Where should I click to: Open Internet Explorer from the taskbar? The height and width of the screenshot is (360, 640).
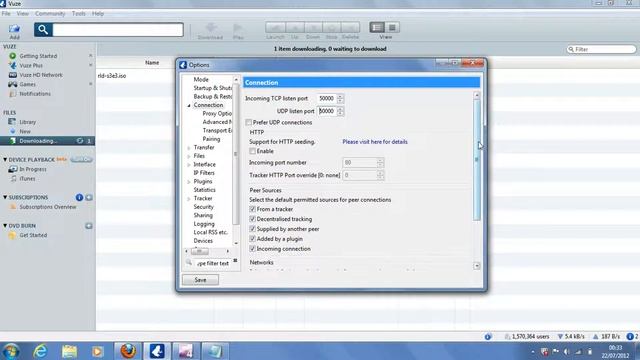(x=40, y=351)
